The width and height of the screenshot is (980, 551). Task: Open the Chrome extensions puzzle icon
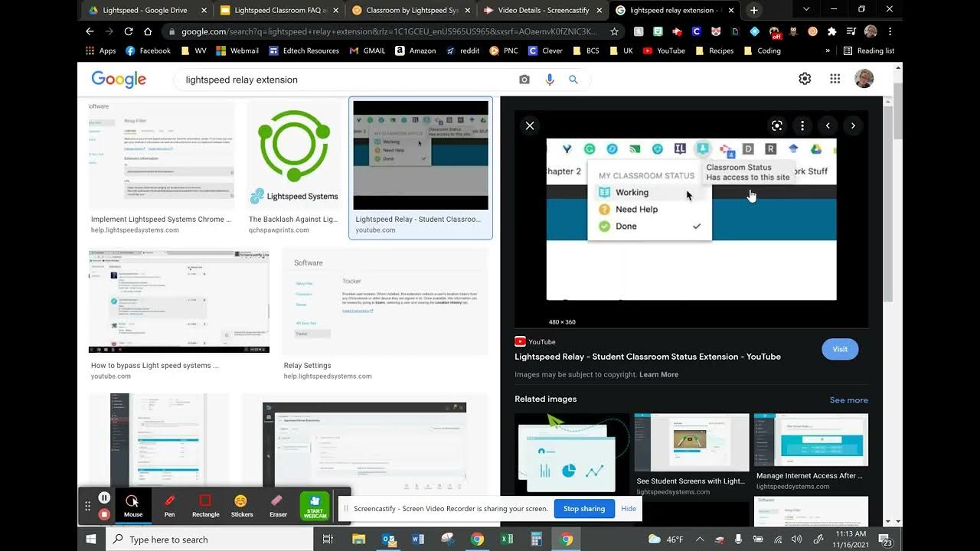pyautogui.click(x=831, y=31)
